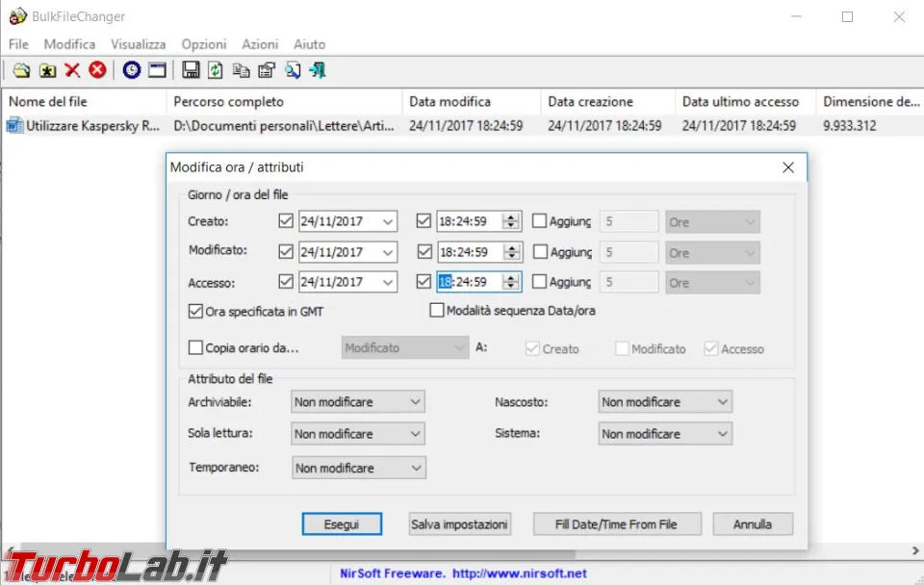The height and width of the screenshot is (585, 924).
Task: Untick the time checkbox in the Modificato row
Action: click(x=424, y=252)
